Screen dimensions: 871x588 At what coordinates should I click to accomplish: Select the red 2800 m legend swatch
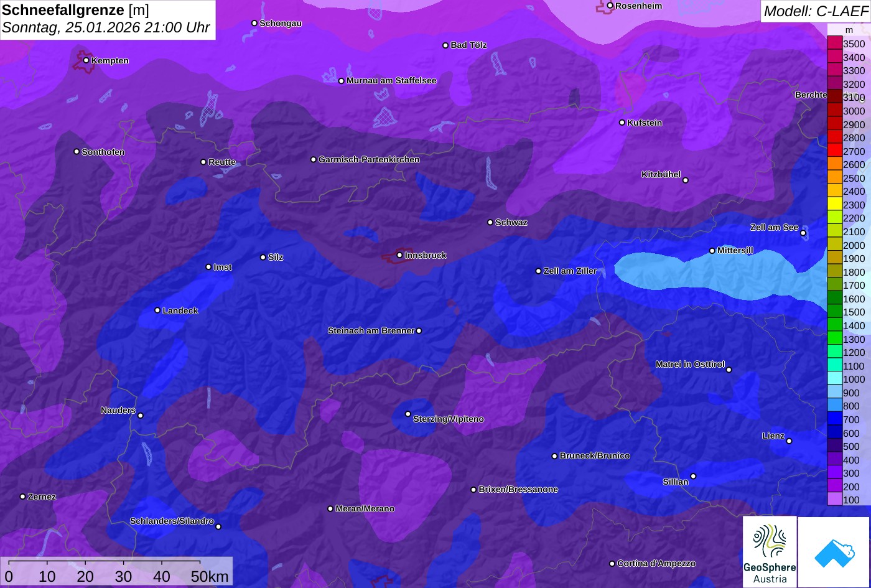coord(834,138)
